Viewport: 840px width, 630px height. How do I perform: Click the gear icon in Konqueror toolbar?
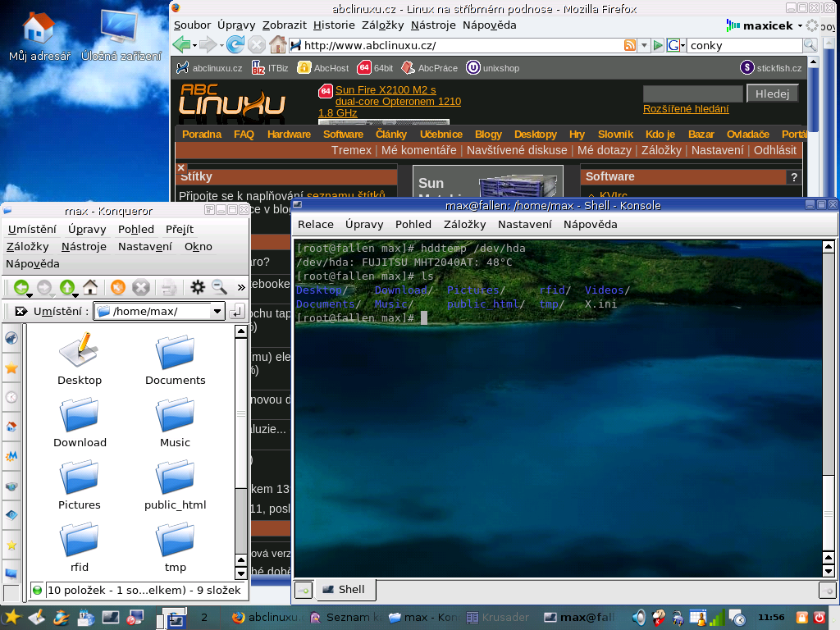tap(198, 287)
